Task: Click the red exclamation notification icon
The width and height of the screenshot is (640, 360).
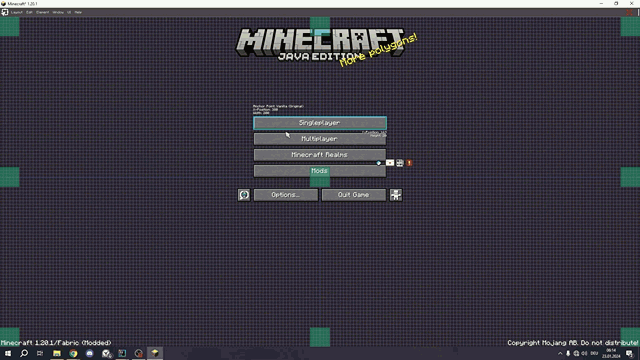Action: pyautogui.click(x=409, y=163)
